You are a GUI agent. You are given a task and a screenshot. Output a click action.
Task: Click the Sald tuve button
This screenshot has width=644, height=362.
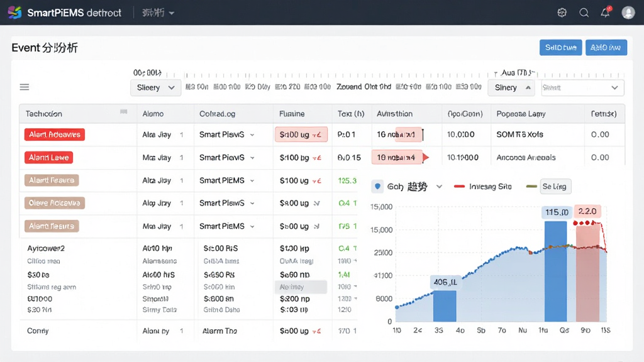point(560,48)
